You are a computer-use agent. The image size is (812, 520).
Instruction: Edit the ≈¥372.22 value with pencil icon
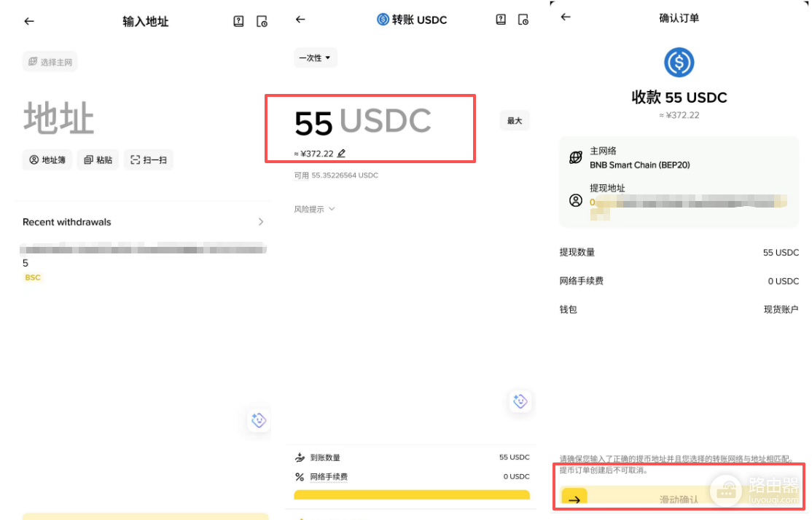[x=341, y=153]
